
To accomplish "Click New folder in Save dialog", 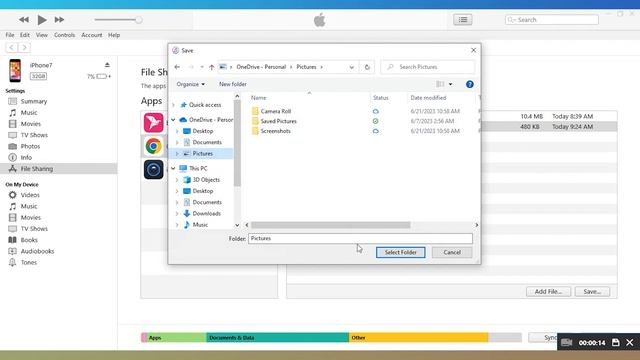I will coord(233,84).
